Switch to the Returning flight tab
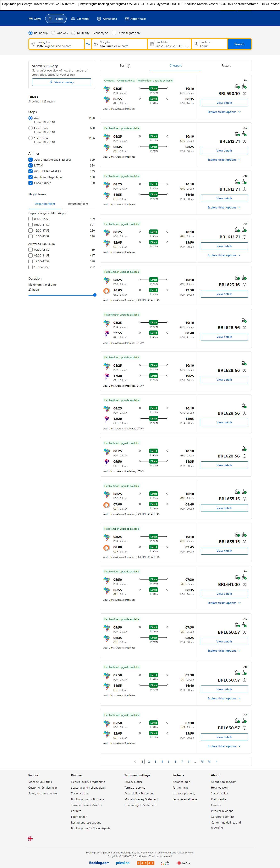This screenshot has height=868, width=280. 78,204
